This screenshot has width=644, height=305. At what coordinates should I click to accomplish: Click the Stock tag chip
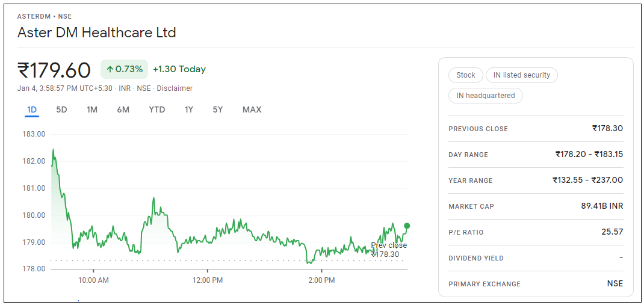466,75
